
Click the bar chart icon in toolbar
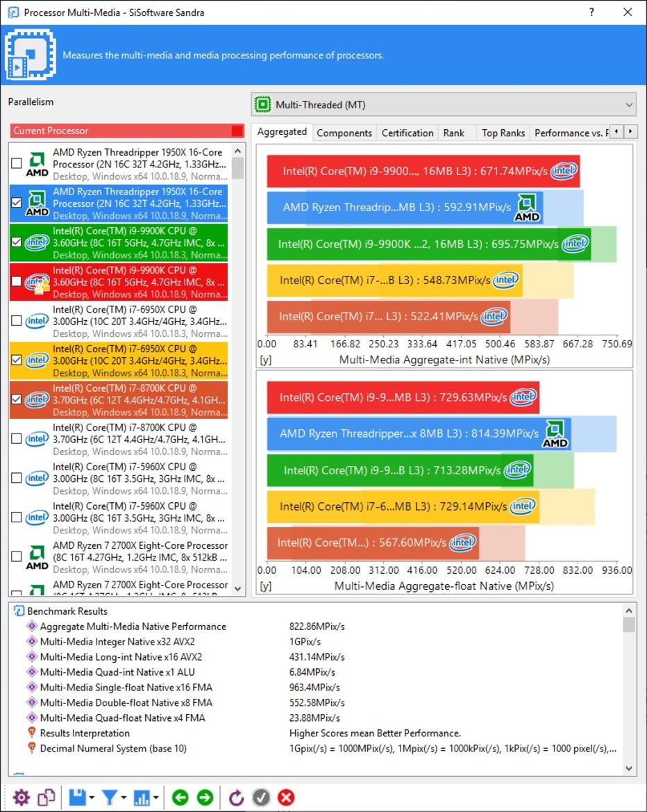(x=142, y=797)
